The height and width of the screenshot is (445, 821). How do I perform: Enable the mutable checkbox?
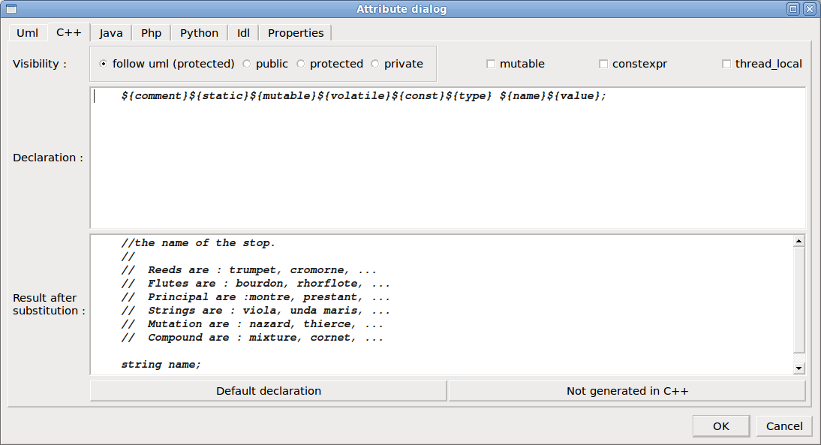(490, 64)
